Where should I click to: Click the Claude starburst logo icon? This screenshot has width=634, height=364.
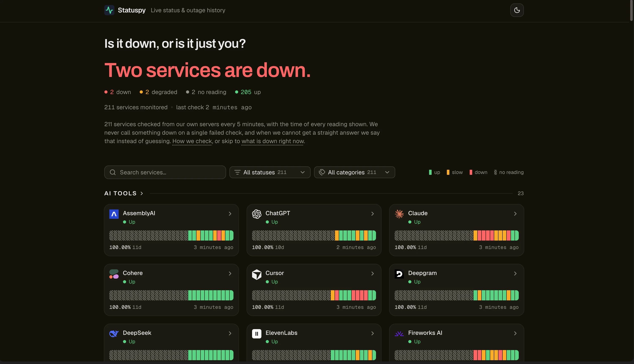point(399,214)
